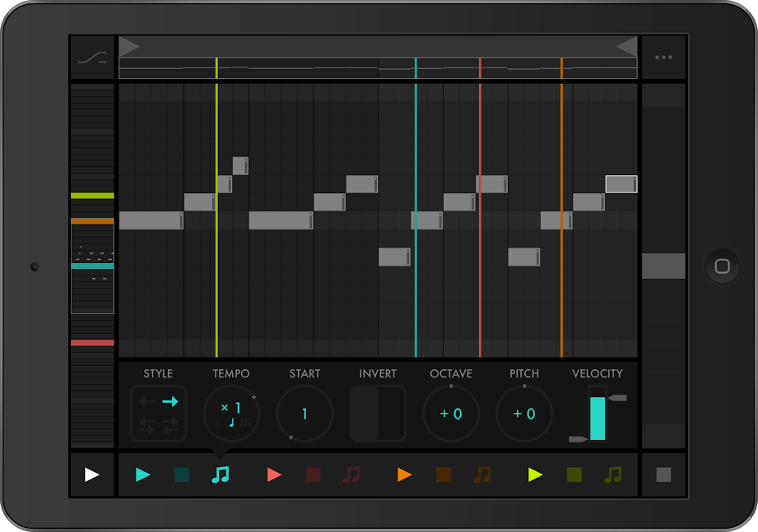
Task: Start the red playhead with its play icon
Action: 274,474
